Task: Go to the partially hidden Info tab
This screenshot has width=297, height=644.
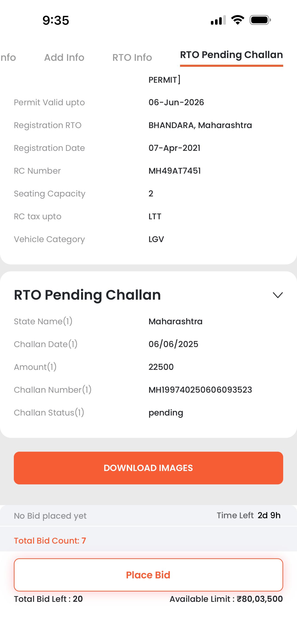Action: click(8, 58)
